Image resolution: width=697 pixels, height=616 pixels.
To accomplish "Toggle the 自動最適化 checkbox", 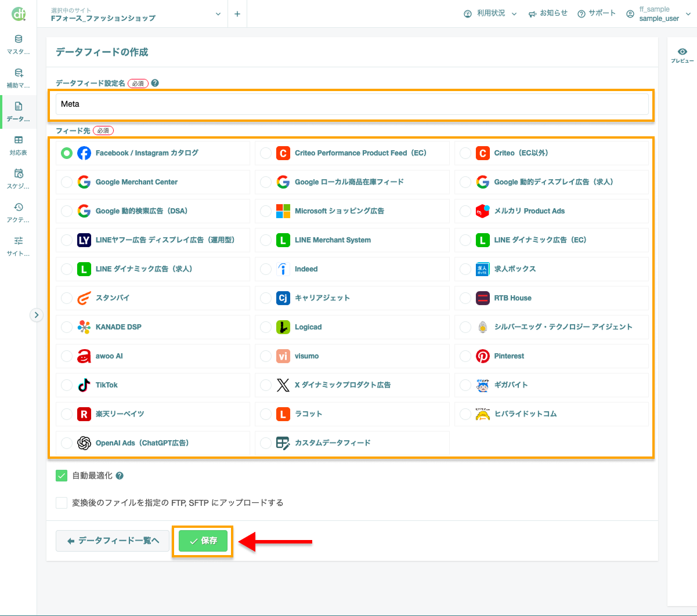I will coord(62,476).
